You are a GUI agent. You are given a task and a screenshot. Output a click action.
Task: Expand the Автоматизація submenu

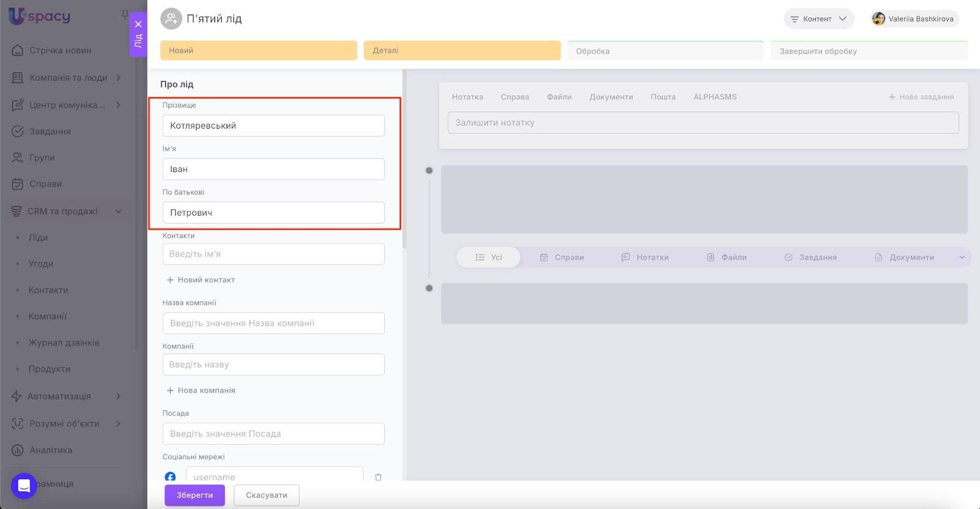point(118,396)
